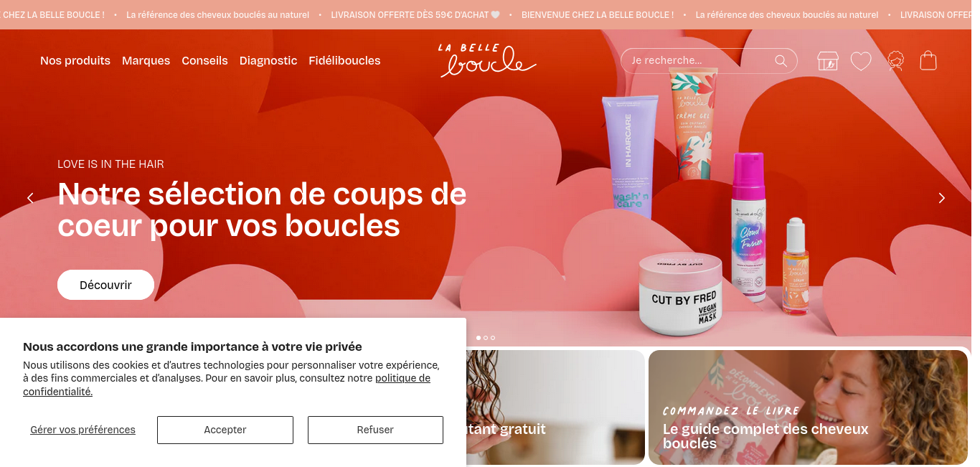The height and width of the screenshot is (467, 980).
Task: Click the Découvrir button
Action: 105,285
